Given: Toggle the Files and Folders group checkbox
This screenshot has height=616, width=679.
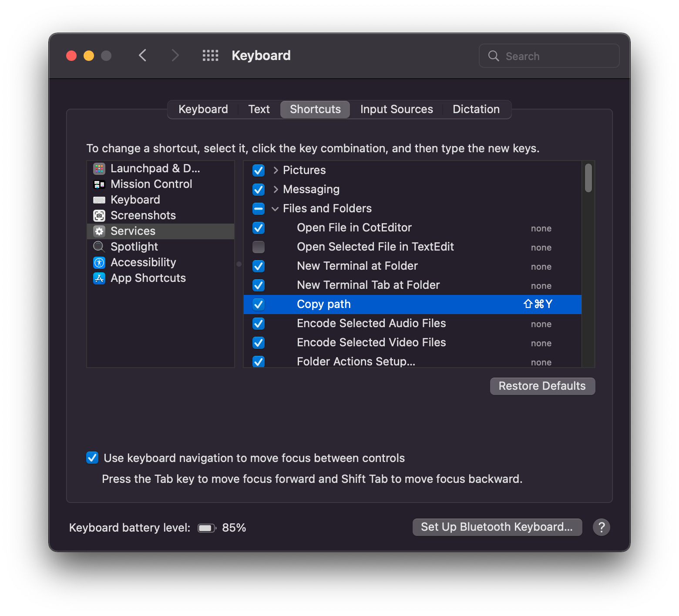Looking at the screenshot, I should (x=259, y=209).
